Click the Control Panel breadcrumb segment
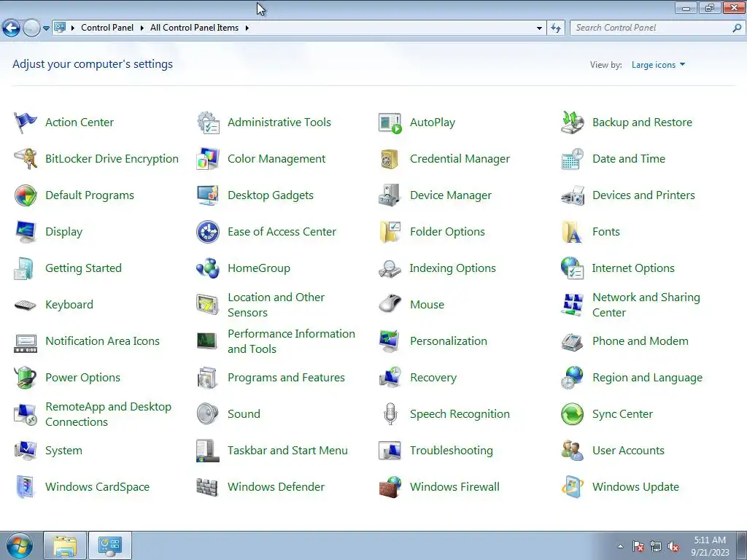 coord(107,28)
